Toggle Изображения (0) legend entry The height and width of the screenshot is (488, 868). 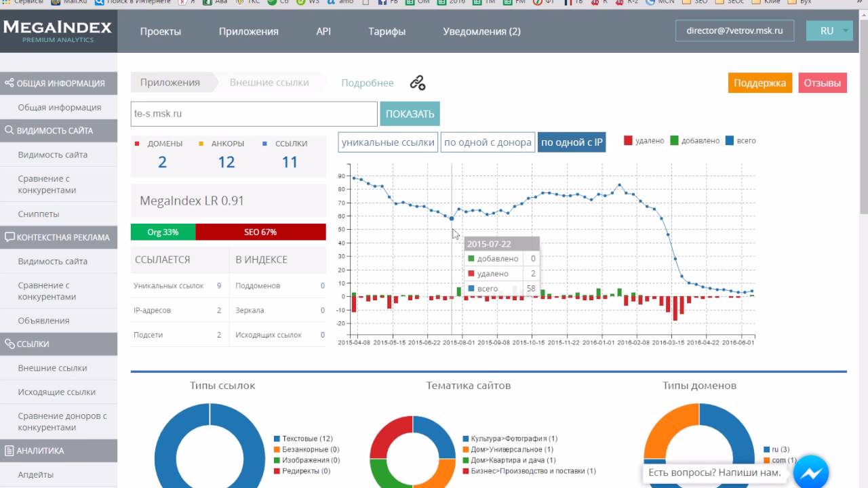[x=307, y=460]
